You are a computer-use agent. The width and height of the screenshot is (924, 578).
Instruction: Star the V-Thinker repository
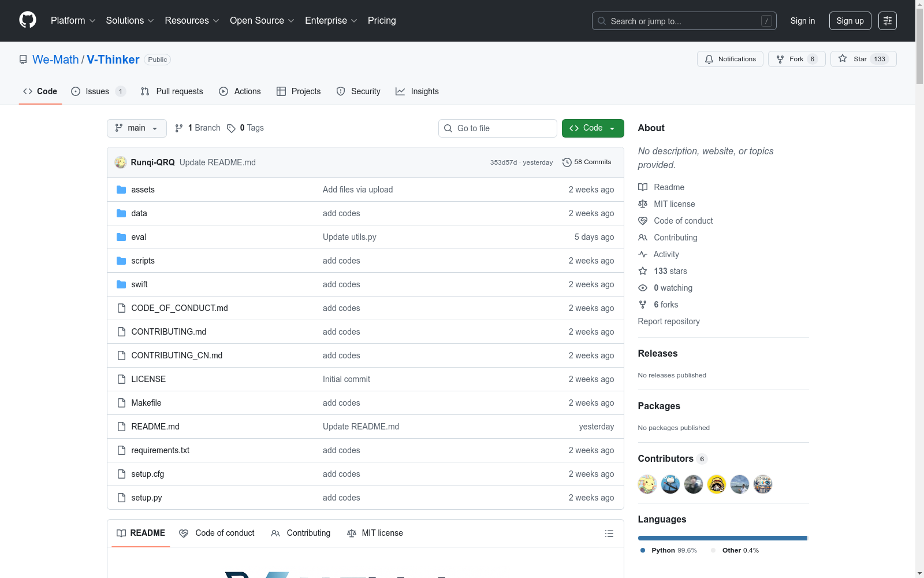coord(863,59)
